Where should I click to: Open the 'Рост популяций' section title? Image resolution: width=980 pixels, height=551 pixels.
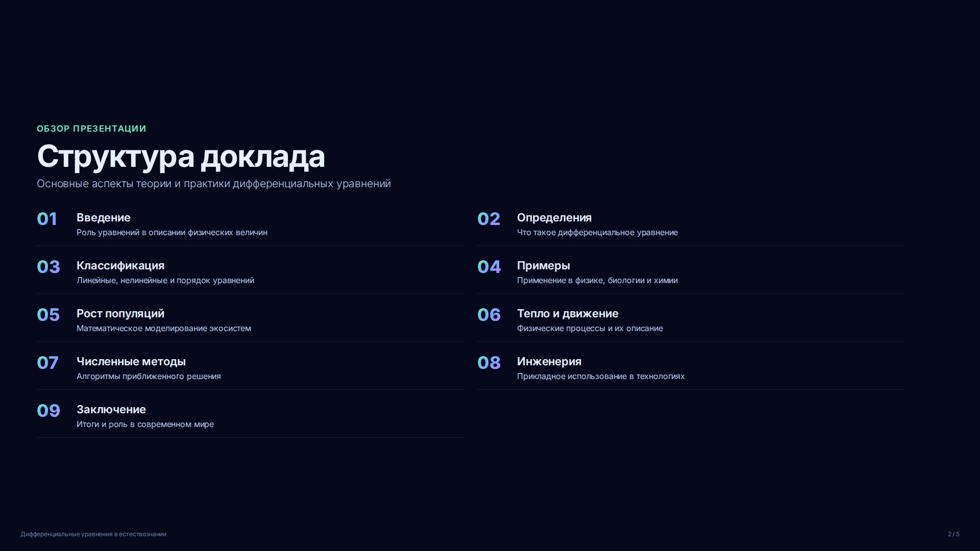click(120, 314)
